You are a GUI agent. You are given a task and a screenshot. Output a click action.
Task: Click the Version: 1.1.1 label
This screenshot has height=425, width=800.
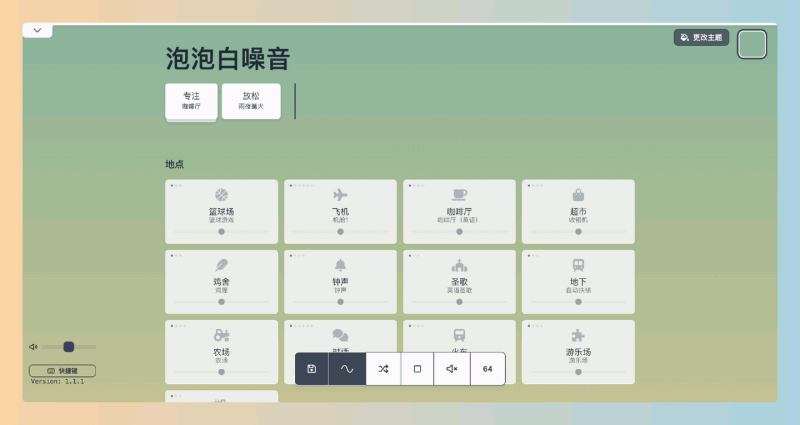[x=57, y=382]
